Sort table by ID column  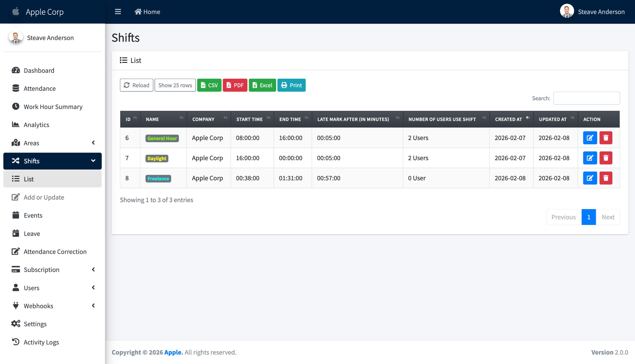(x=130, y=119)
